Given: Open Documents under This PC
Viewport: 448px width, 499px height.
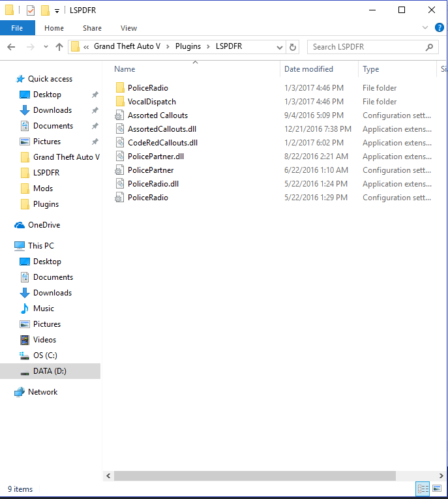Looking at the screenshot, I should point(53,277).
